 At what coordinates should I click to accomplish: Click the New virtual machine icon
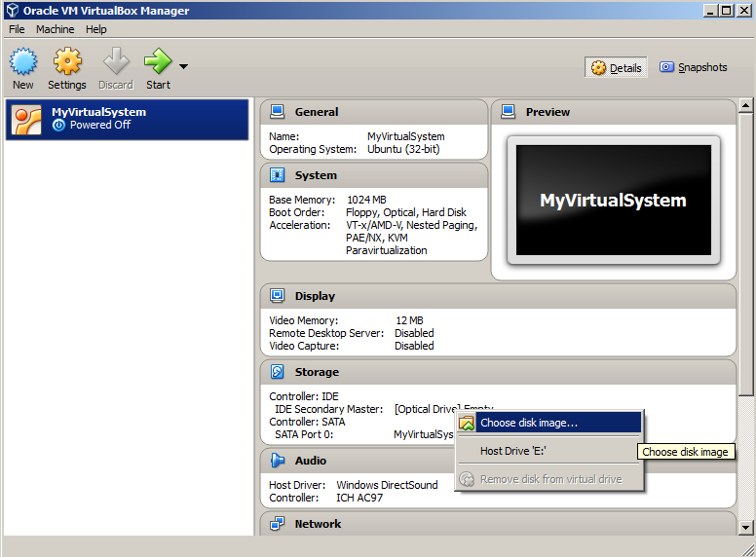point(23,61)
